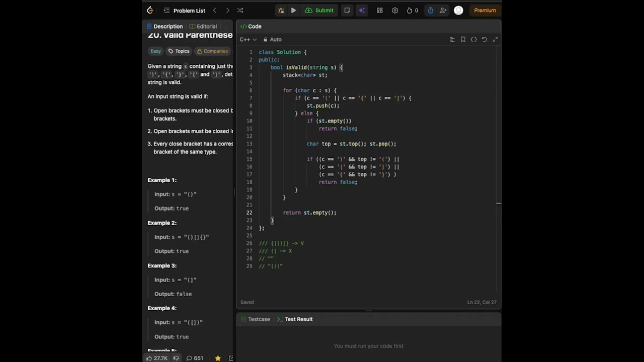
Task: Reset code with the undo arrow icon
Action: pyautogui.click(x=485, y=40)
